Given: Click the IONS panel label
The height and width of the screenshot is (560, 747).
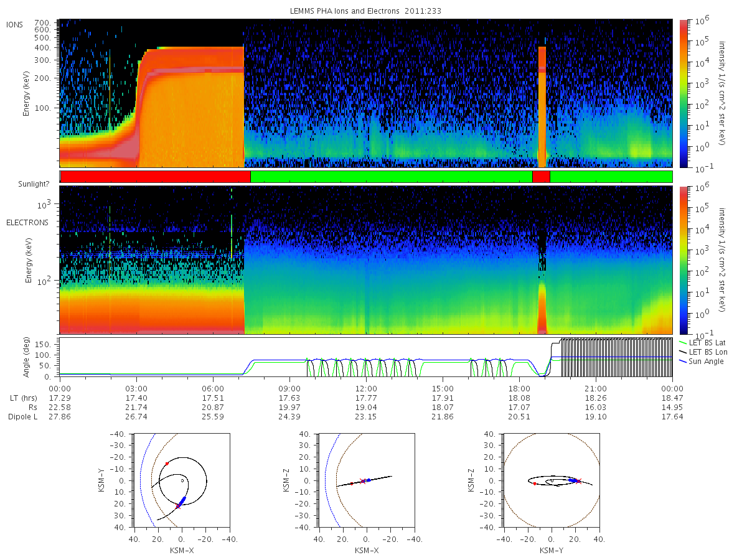Looking at the screenshot, I should pyautogui.click(x=16, y=24).
